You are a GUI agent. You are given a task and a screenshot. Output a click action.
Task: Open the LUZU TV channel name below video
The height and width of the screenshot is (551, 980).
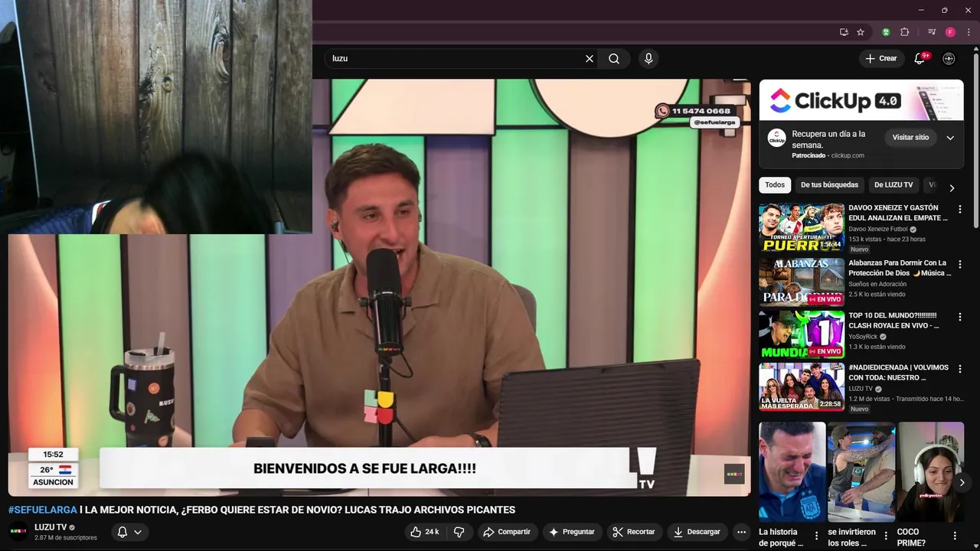pyautogui.click(x=51, y=527)
